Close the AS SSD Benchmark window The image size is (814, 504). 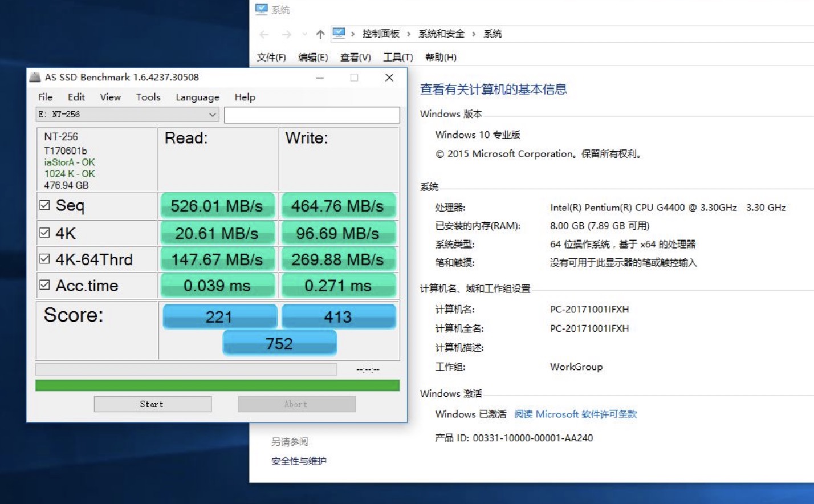(x=389, y=78)
